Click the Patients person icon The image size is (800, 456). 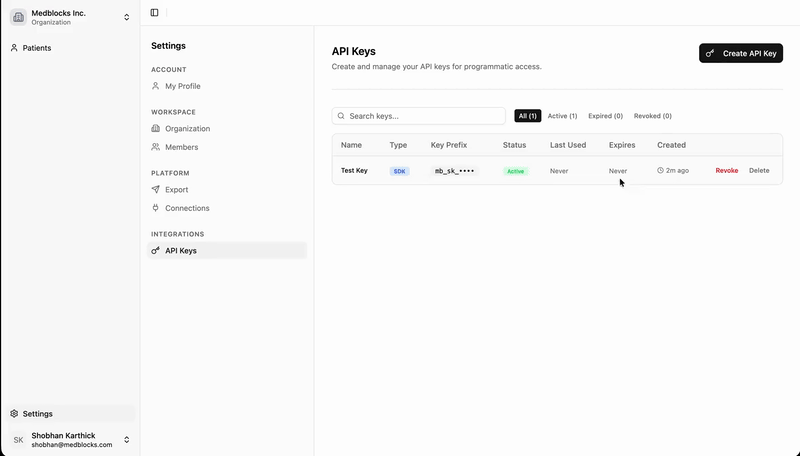(x=14, y=48)
